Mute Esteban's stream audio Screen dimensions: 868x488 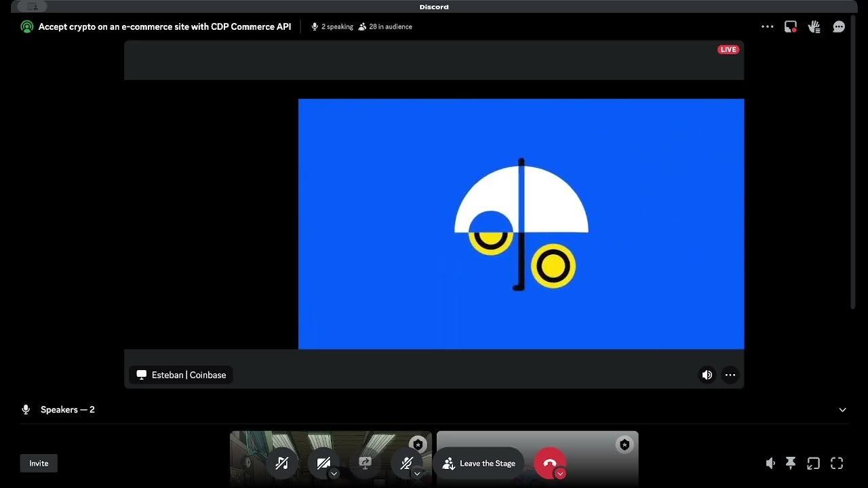click(x=707, y=375)
